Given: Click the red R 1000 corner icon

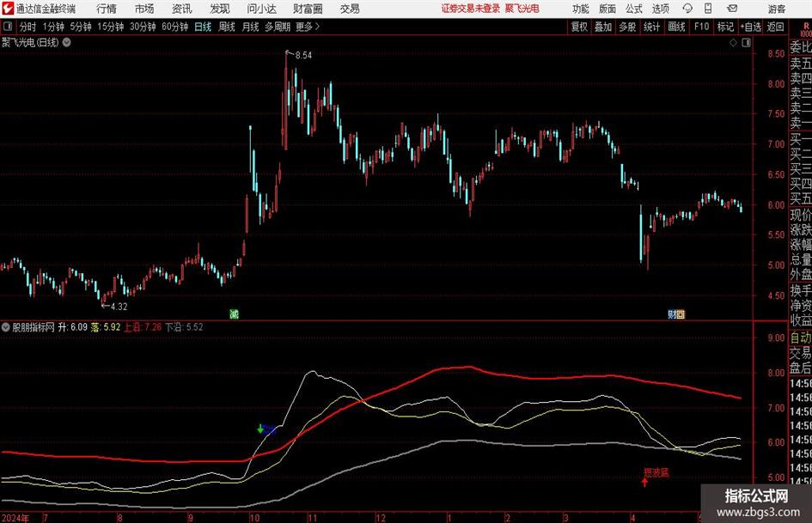Looking at the screenshot, I should click(806, 29).
